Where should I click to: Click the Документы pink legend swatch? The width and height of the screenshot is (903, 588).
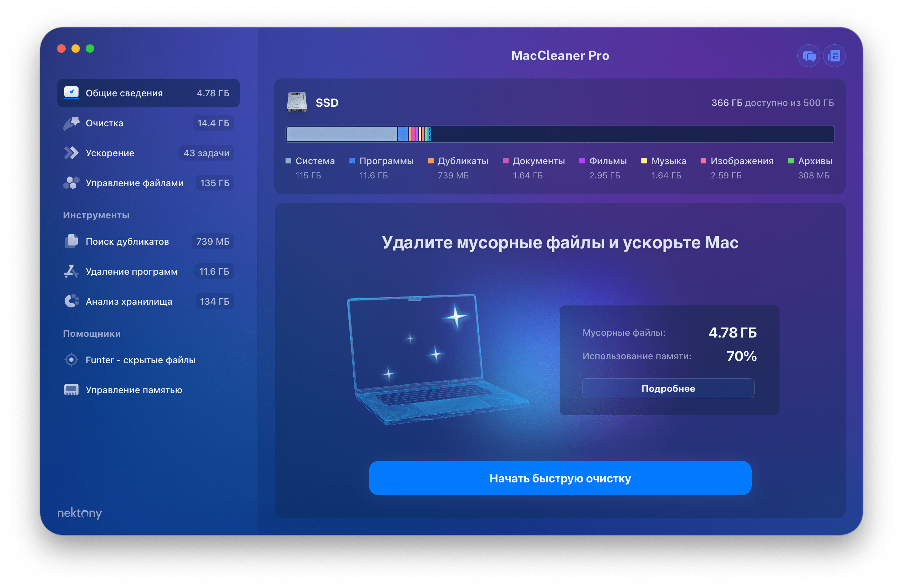coord(505,161)
